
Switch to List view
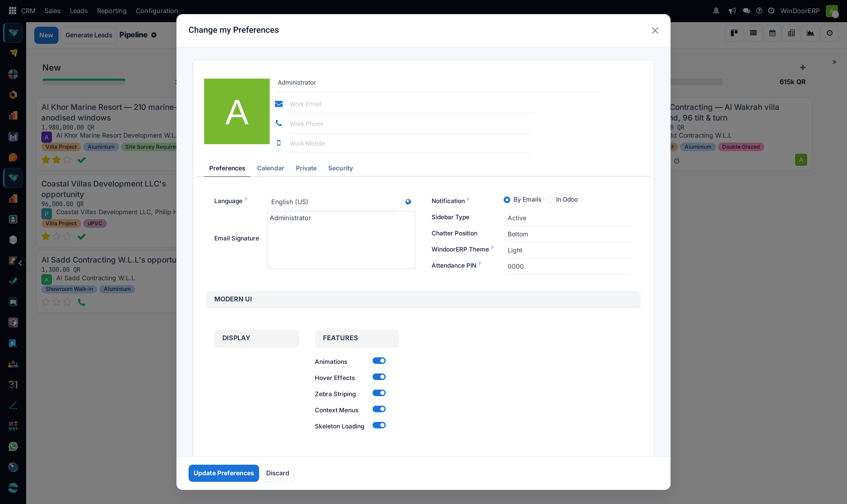(753, 33)
